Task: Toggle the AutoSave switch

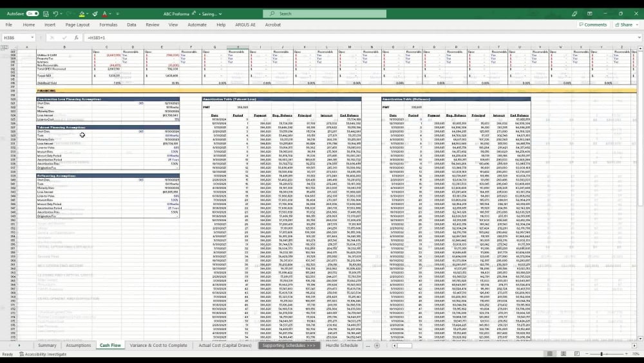Action: 32,14
